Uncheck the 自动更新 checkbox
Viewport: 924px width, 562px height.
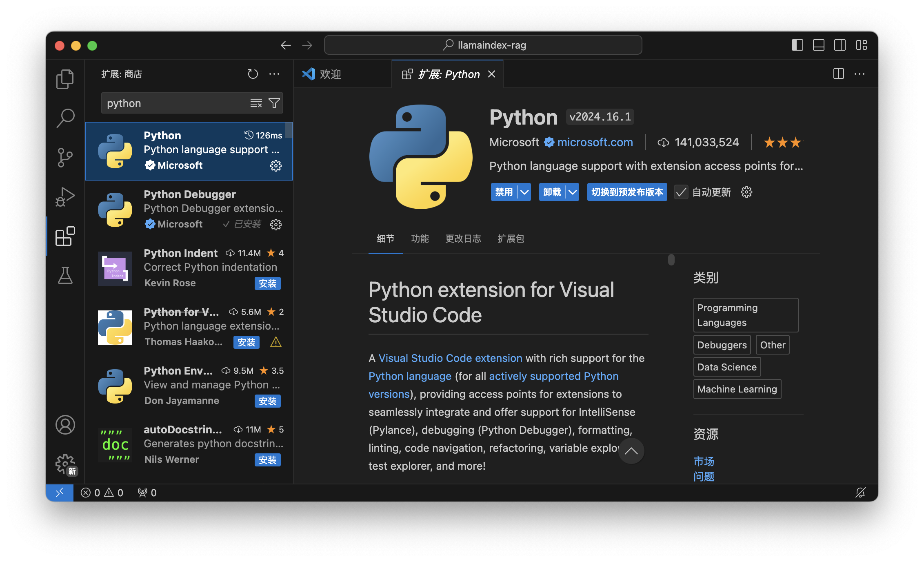[x=681, y=192]
